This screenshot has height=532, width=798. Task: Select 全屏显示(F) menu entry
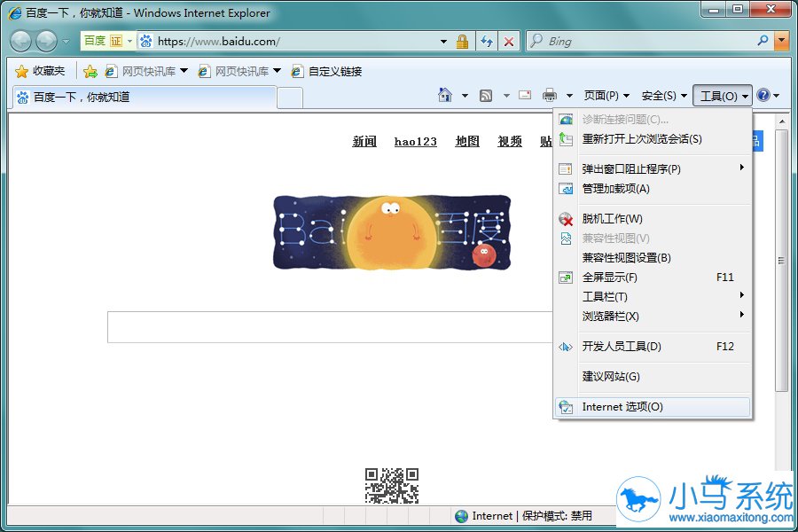point(653,277)
